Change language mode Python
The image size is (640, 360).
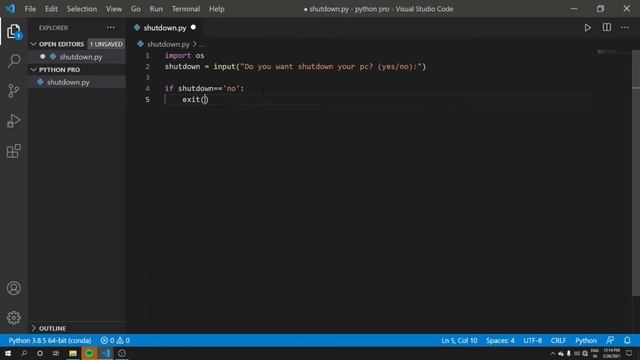[586, 340]
